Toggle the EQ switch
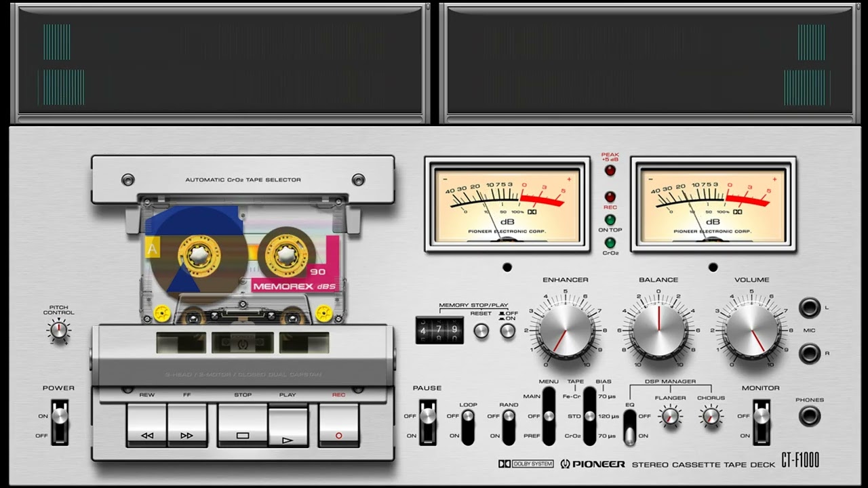The width and height of the screenshot is (868, 488). pos(630,427)
